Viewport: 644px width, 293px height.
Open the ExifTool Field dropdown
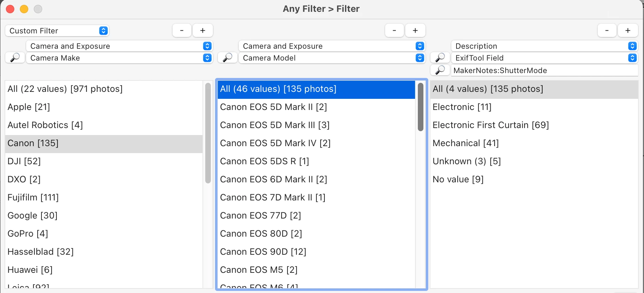pyautogui.click(x=544, y=58)
